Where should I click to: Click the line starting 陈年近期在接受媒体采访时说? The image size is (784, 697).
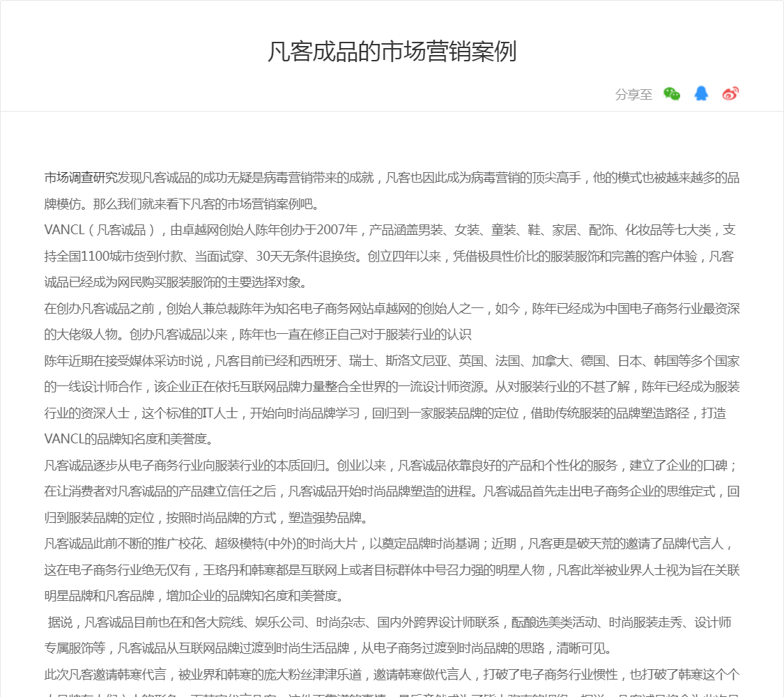pyautogui.click(x=392, y=361)
